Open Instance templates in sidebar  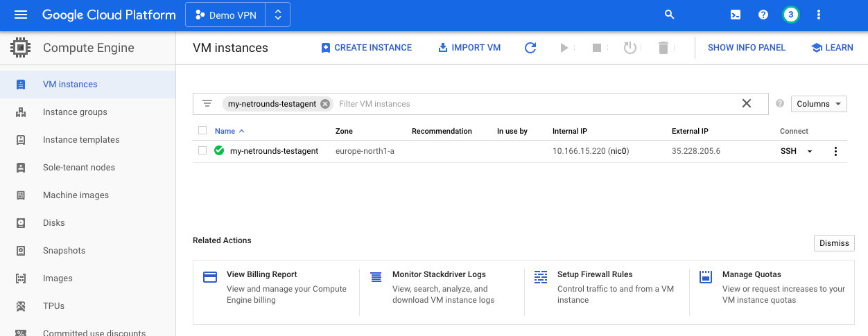(x=88, y=140)
